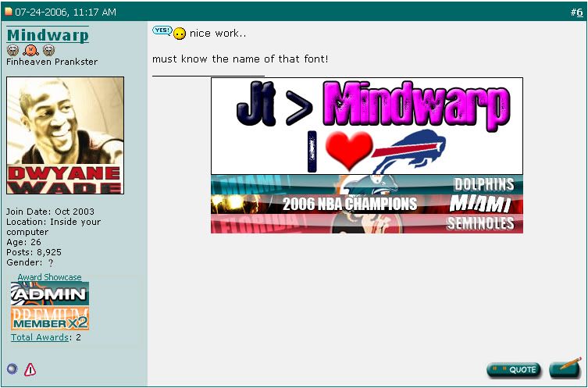Click the Florida Seminoles banner

point(367,223)
